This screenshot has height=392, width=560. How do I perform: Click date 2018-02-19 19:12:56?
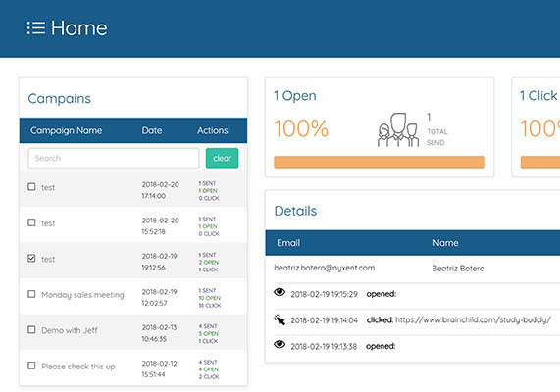[x=159, y=262]
